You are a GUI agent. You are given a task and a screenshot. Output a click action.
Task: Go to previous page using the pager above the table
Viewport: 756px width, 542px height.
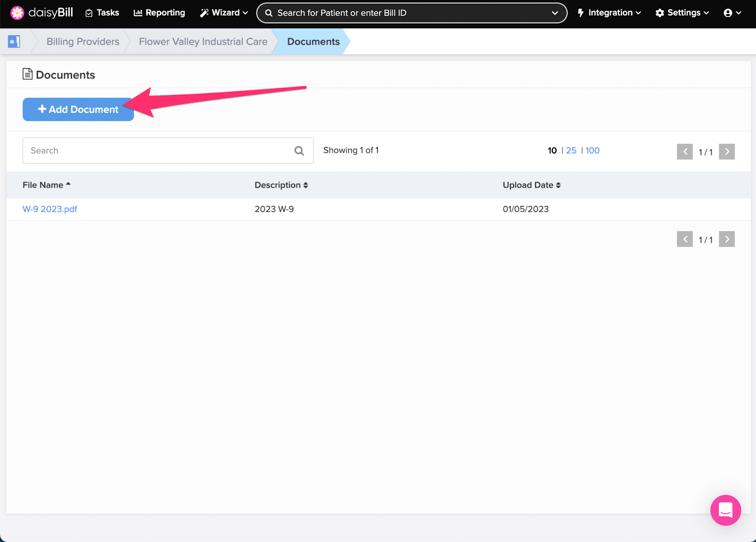pyautogui.click(x=685, y=152)
